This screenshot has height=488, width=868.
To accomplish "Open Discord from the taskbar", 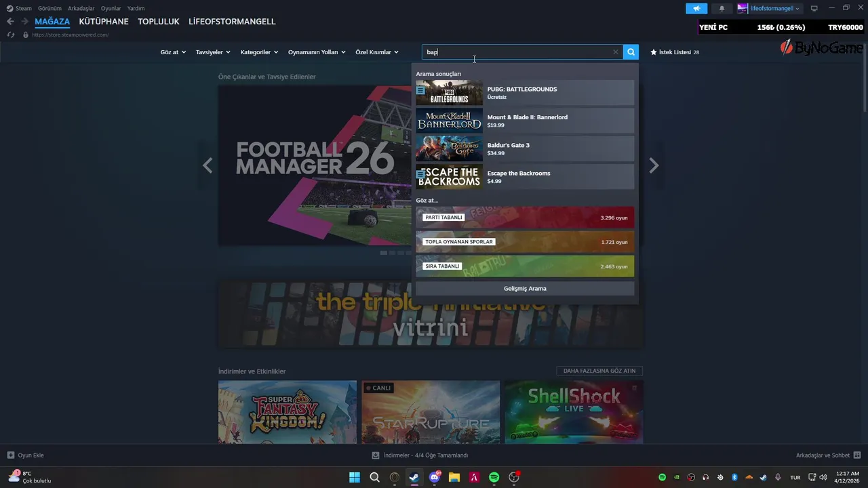I will tap(434, 477).
